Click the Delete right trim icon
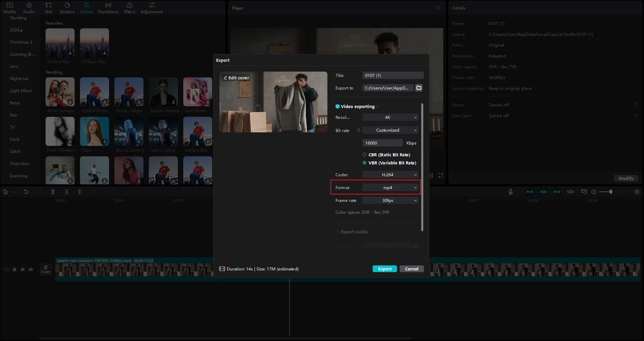 click(x=79, y=192)
